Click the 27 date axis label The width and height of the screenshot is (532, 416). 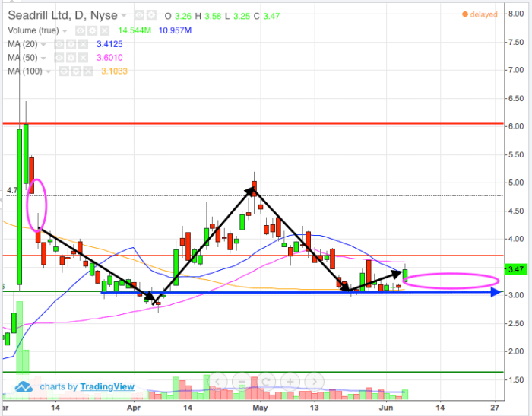(x=495, y=407)
